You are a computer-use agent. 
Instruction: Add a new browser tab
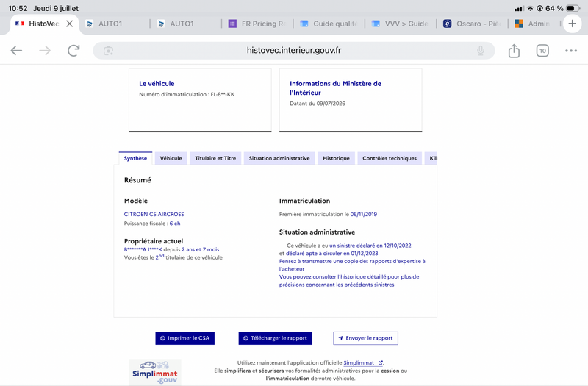(x=573, y=24)
